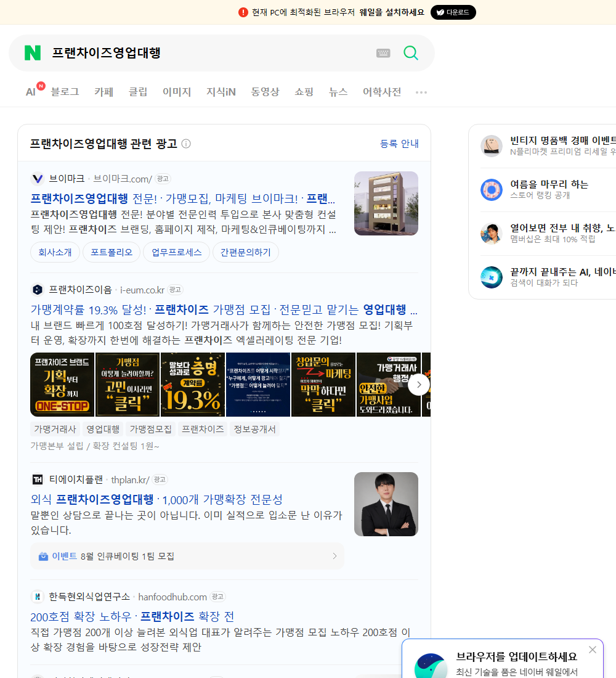The width and height of the screenshot is (616, 678).
Task: Open the 등록 안내 link
Action: (x=399, y=144)
